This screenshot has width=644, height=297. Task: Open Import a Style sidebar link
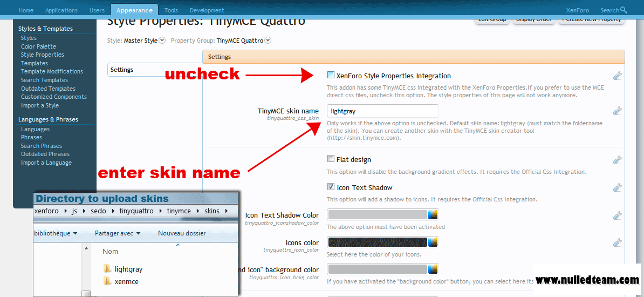(40, 105)
